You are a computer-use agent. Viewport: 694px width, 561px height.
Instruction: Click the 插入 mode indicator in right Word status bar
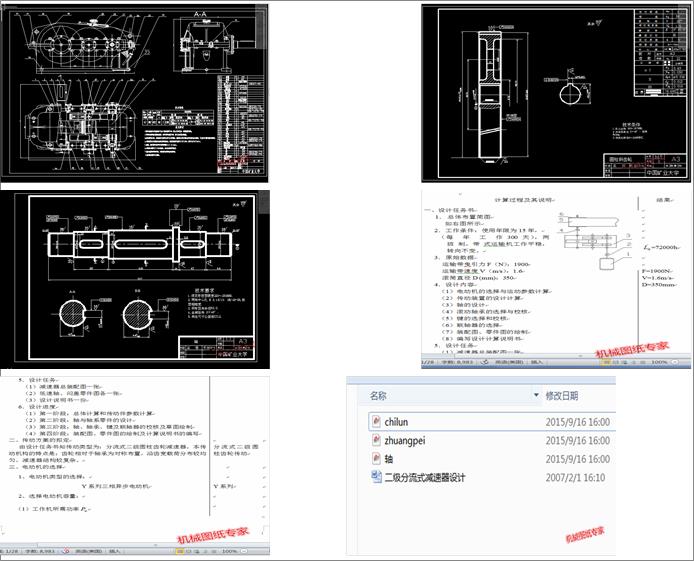point(536,362)
